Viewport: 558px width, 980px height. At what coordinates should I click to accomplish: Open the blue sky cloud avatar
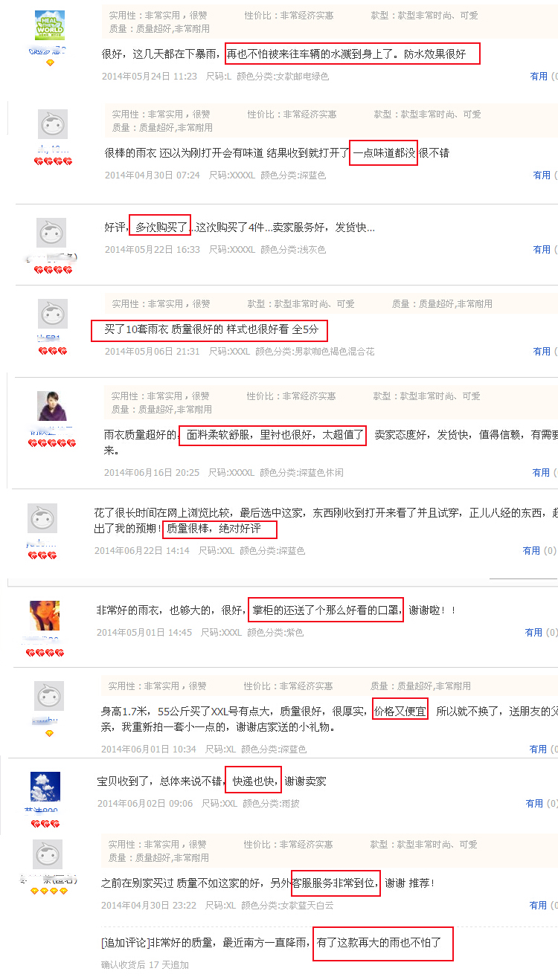[x=45, y=787]
